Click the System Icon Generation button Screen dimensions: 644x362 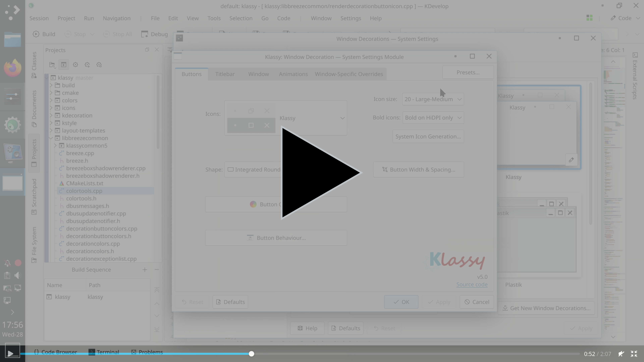tap(428, 137)
